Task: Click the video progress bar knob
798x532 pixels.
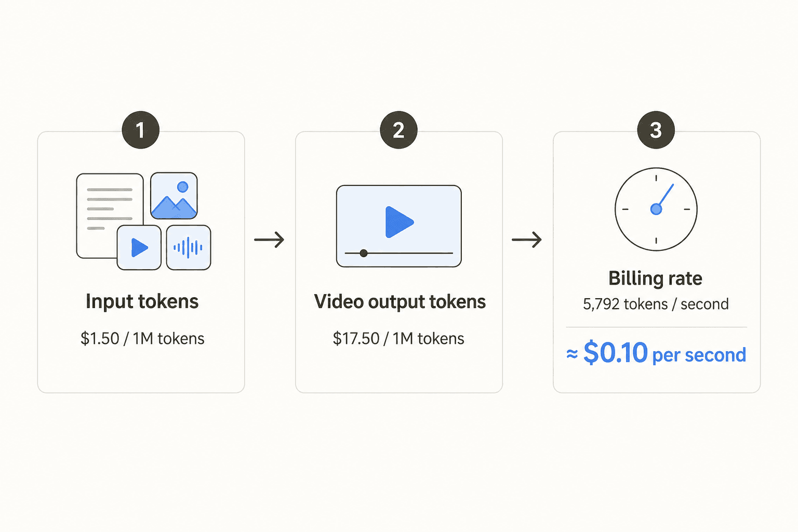Action: pyautogui.click(x=364, y=253)
